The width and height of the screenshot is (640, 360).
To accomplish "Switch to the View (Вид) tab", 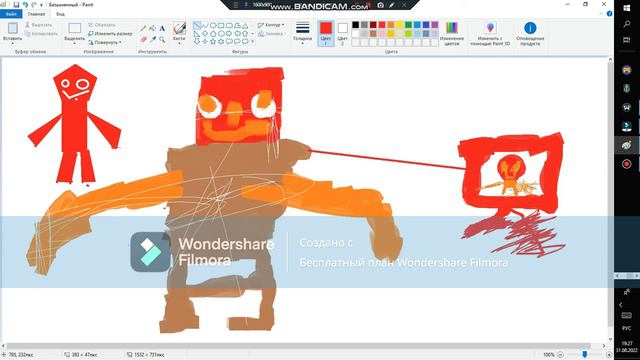I will point(60,14).
